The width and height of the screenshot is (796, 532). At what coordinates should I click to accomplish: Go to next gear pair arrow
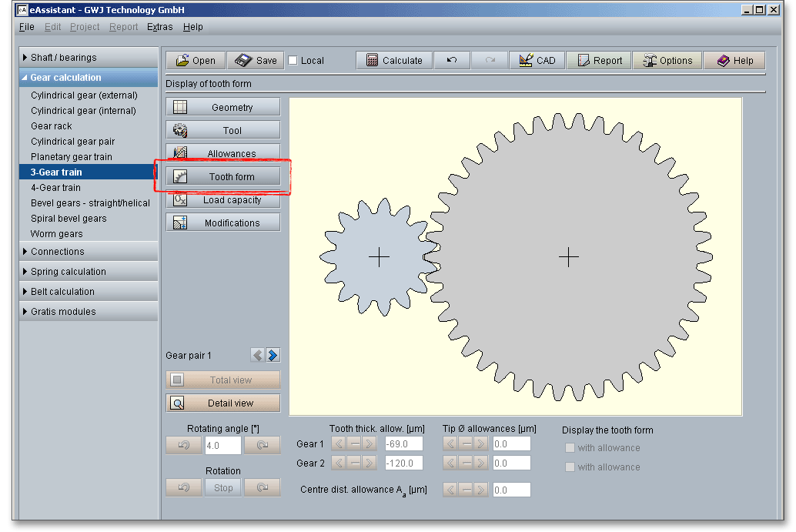pyautogui.click(x=273, y=355)
